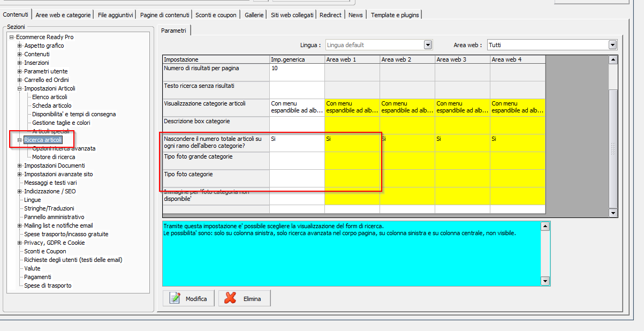The image size is (644, 331).
Task: Open the Area web dropdown
Action: 612,45
